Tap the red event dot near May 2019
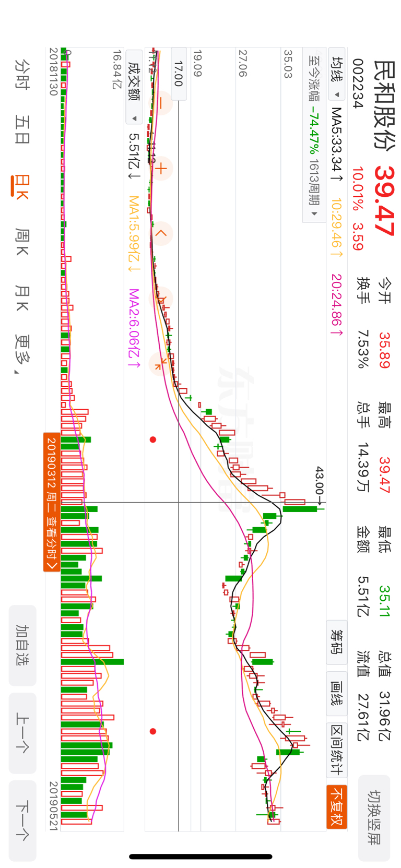Screen dimensions: 401x868 (153, 731)
